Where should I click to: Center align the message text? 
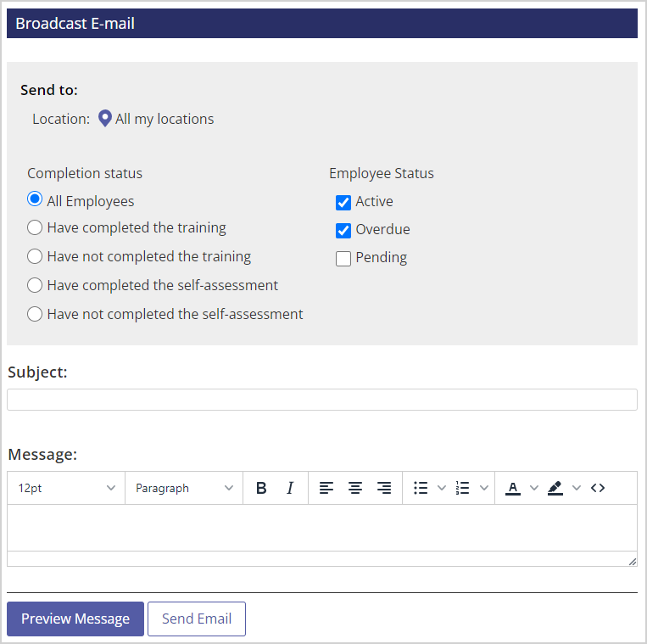click(x=354, y=488)
